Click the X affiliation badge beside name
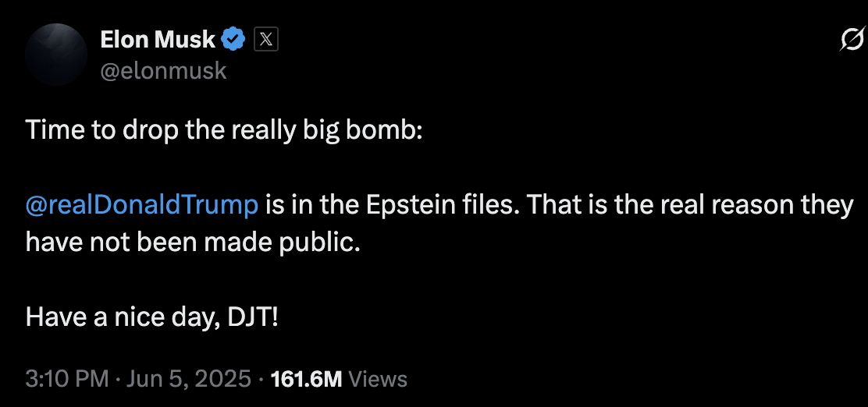868x407 pixels. [265, 38]
